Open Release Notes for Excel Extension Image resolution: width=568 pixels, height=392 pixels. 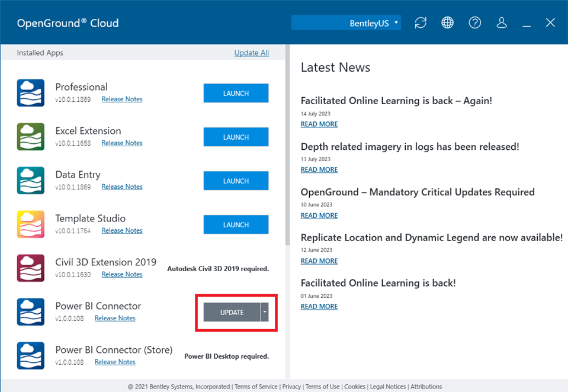pos(122,143)
